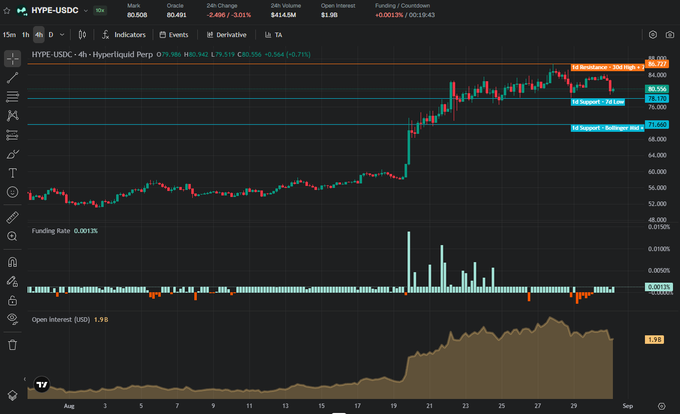Image resolution: width=680 pixels, height=414 pixels.
Task: Click the Open Interest (USD) indicator title
Action: (x=61, y=319)
